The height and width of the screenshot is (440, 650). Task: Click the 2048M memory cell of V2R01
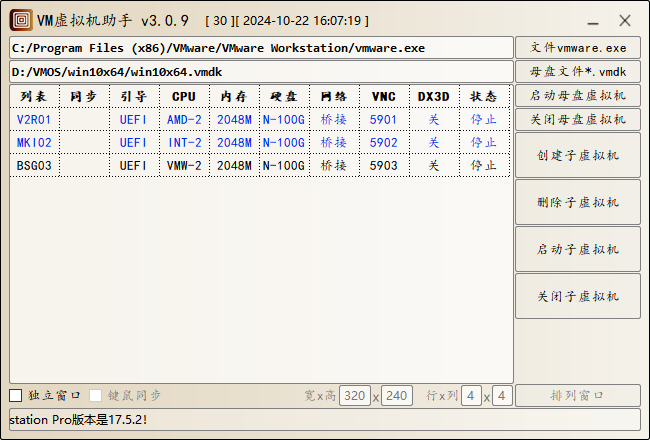point(234,120)
